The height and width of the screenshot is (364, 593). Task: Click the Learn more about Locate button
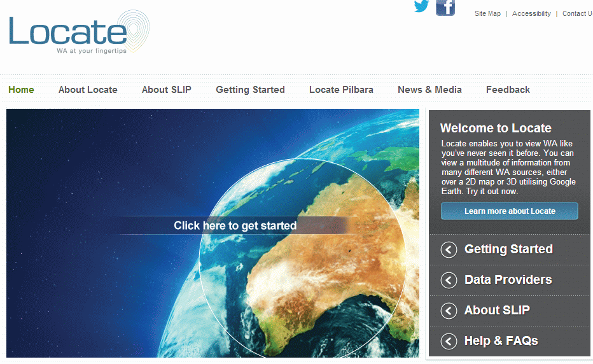coord(510,211)
